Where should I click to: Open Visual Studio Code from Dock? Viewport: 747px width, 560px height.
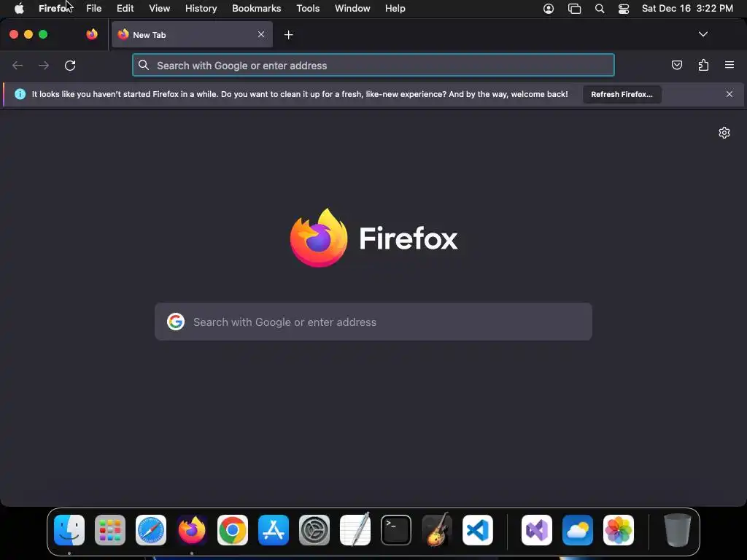pos(478,530)
